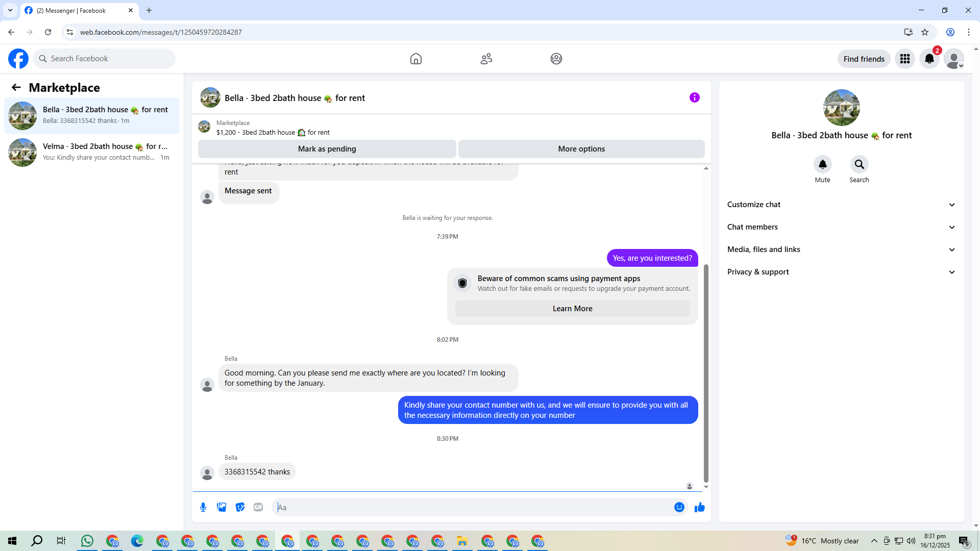Expand the Privacy & support section
Image resolution: width=980 pixels, height=551 pixels.
[841, 272]
